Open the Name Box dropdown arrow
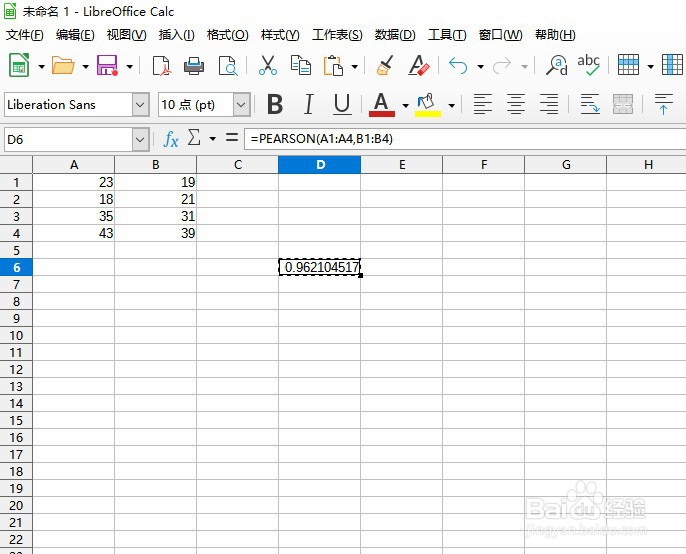 pos(140,140)
